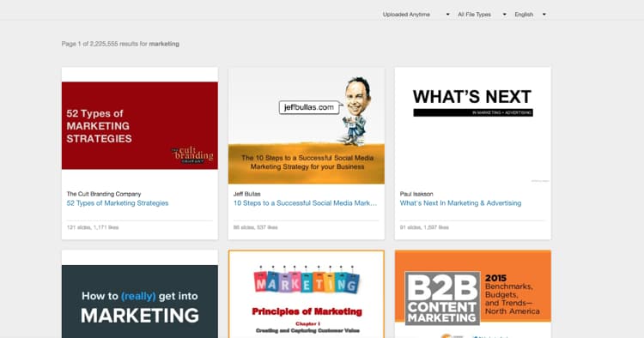
Task: Open the All File Types dropdown
Action: click(x=483, y=15)
